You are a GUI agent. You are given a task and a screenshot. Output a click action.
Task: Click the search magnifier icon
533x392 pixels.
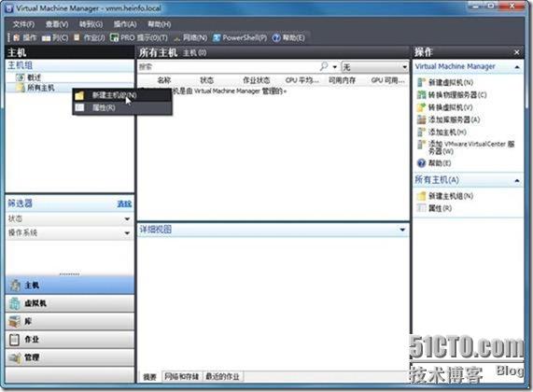point(324,66)
